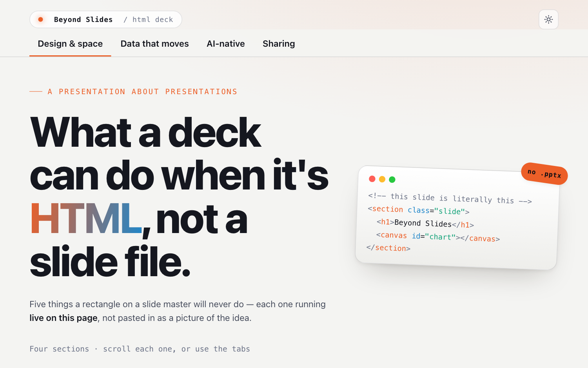This screenshot has width=588, height=368.
Task: Go to the Sharing tab
Action: 279,44
